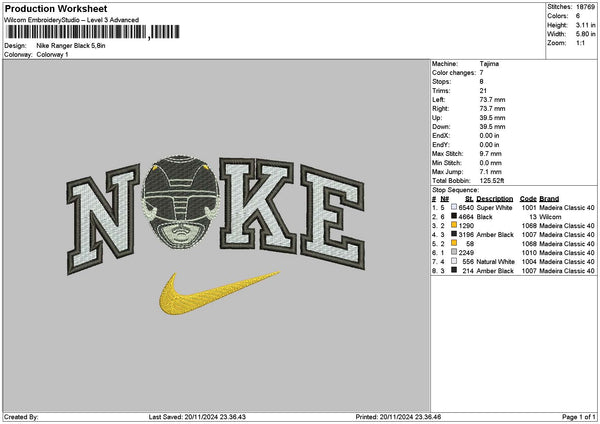600x424 pixels.
Task: Click the 'N#' column header
Action: [x=445, y=199]
